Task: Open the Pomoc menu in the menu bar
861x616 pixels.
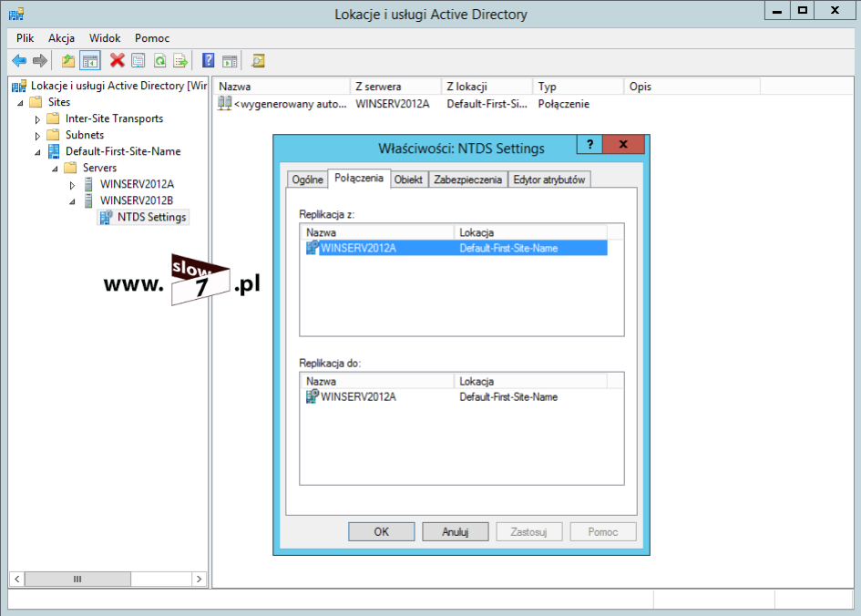Action: [152, 38]
